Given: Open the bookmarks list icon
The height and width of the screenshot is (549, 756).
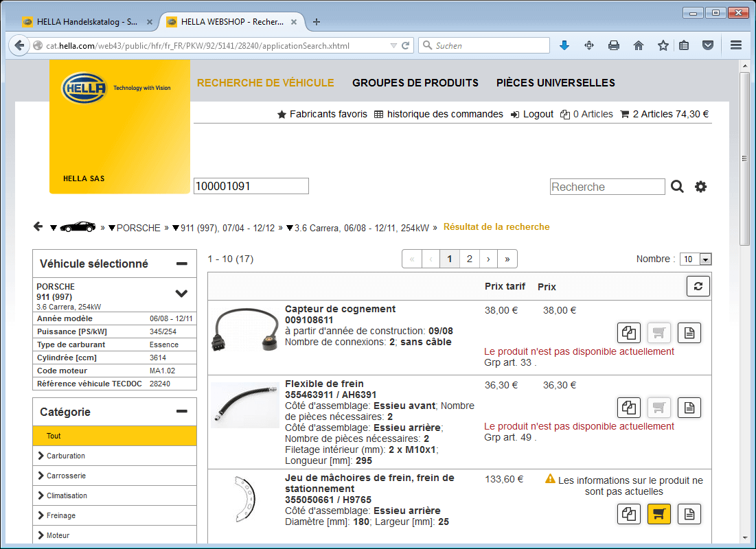Looking at the screenshot, I should point(684,46).
